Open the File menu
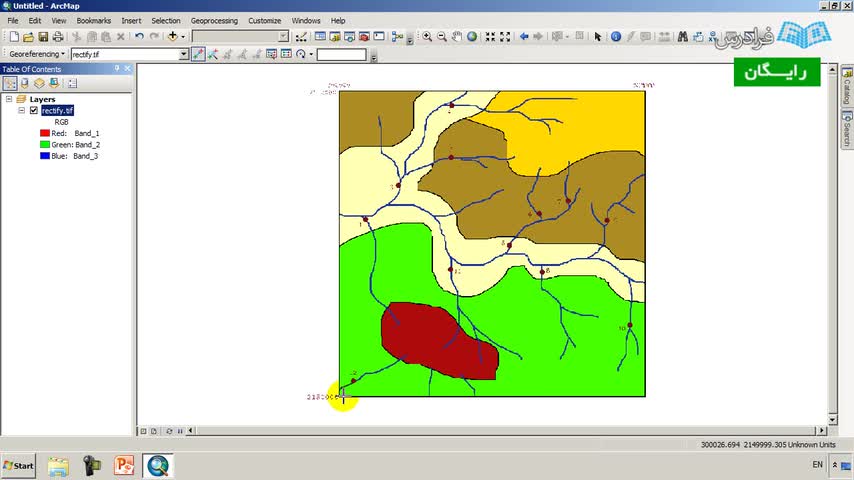854x480 pixels. 13,21
